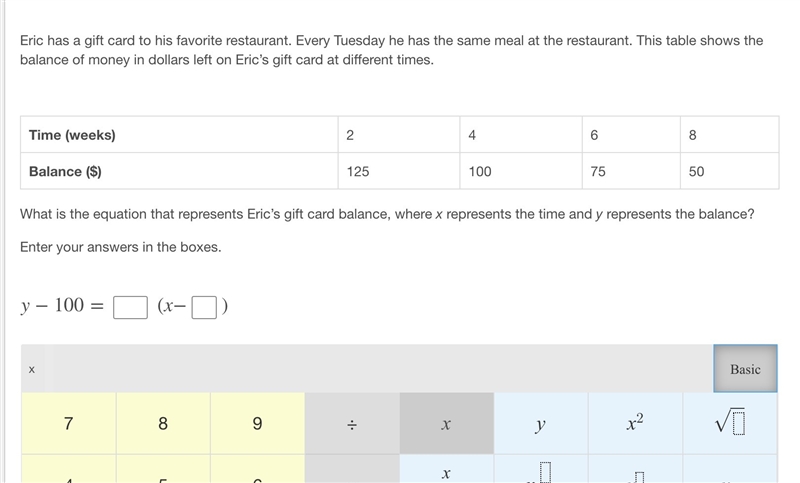Select the gray x variable key
This screenshot has height=483, width=800.
click(446, 423)
